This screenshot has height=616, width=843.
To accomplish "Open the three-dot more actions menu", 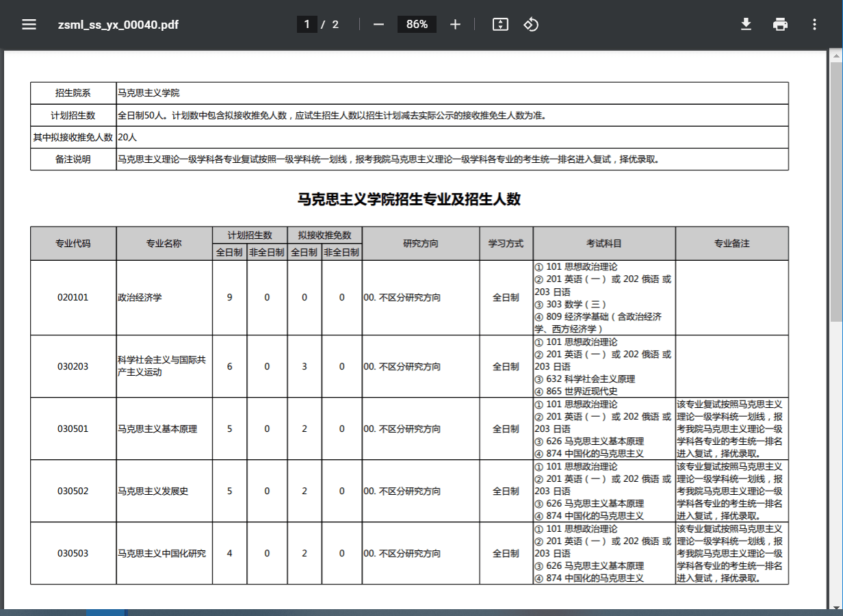I will [814, 25].
